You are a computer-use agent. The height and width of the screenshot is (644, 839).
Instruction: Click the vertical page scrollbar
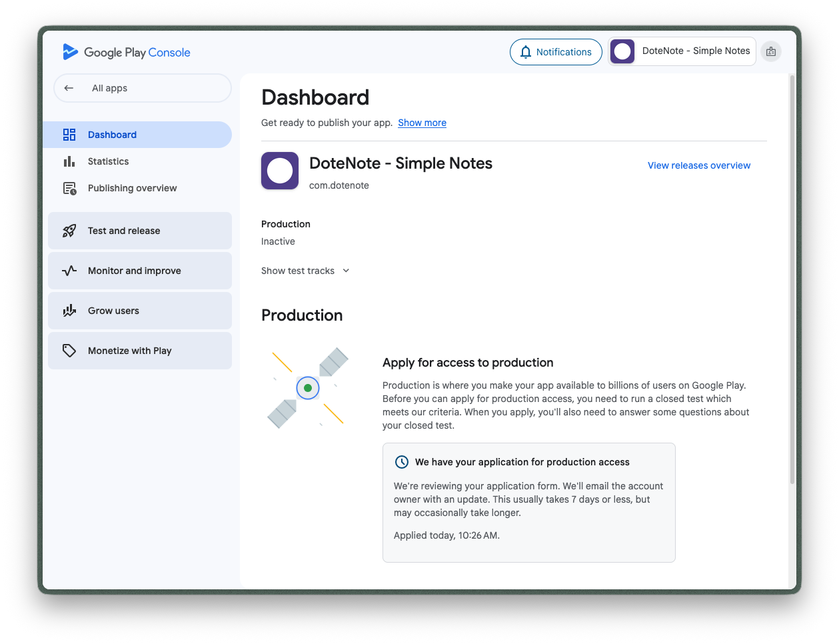[792, 280]
